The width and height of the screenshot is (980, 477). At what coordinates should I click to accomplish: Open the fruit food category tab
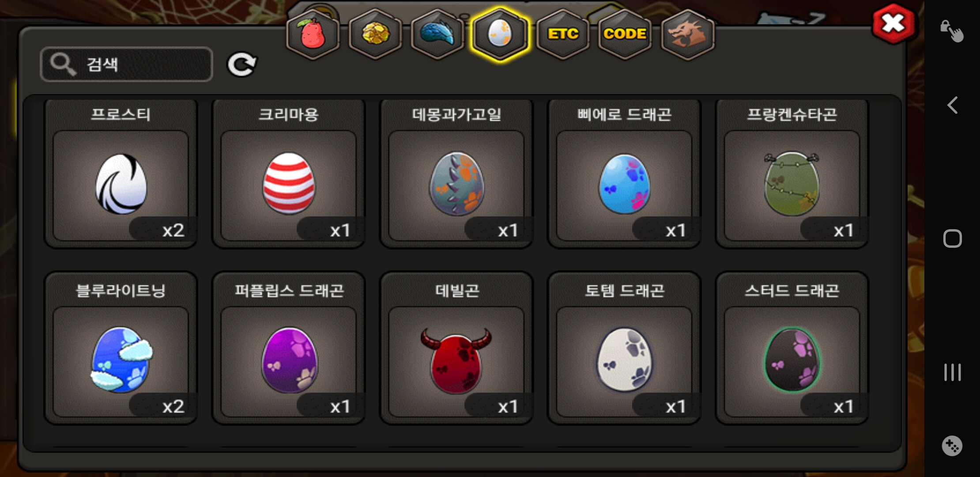tap(313, 34)
